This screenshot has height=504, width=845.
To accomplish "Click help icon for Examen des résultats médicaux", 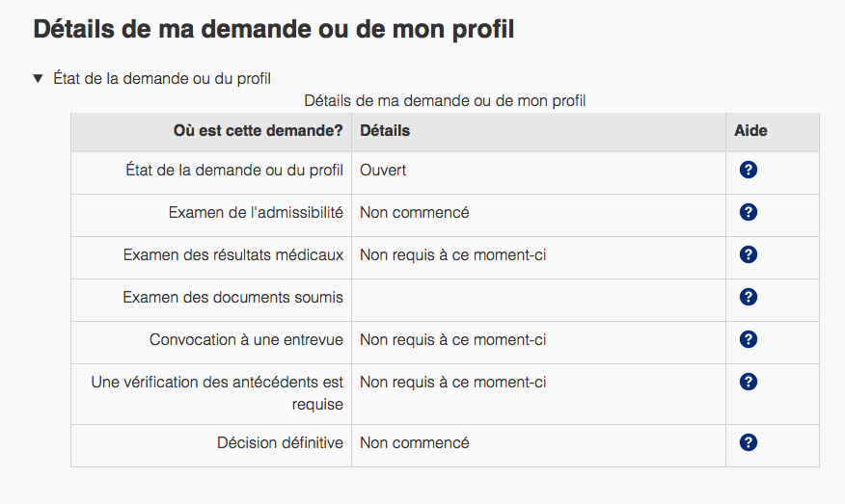I will click(x=748, y=254).
